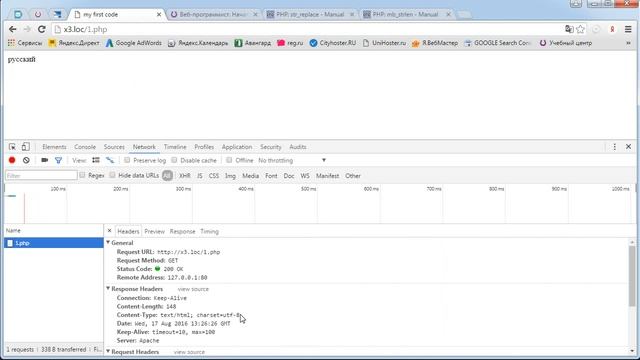Click the Yandex extension icon in toolbar
Screen dimensions: 640x360
tap(612, 29)
